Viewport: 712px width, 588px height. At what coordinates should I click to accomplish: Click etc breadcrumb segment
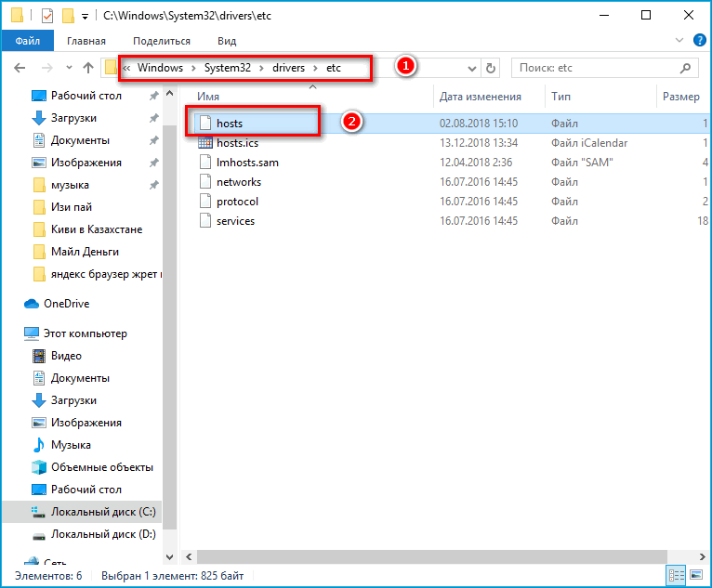334,68
